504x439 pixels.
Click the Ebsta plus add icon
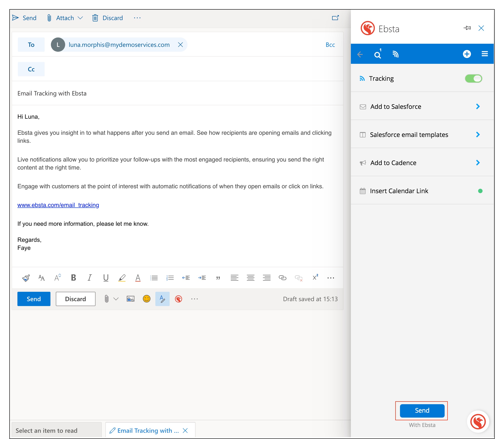[467, 54]
